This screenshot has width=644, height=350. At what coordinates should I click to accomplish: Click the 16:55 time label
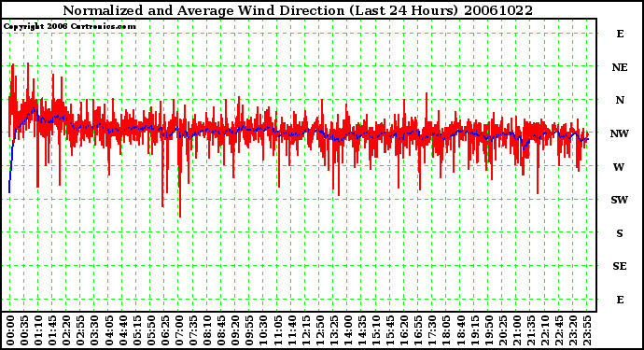click(418, 330)
